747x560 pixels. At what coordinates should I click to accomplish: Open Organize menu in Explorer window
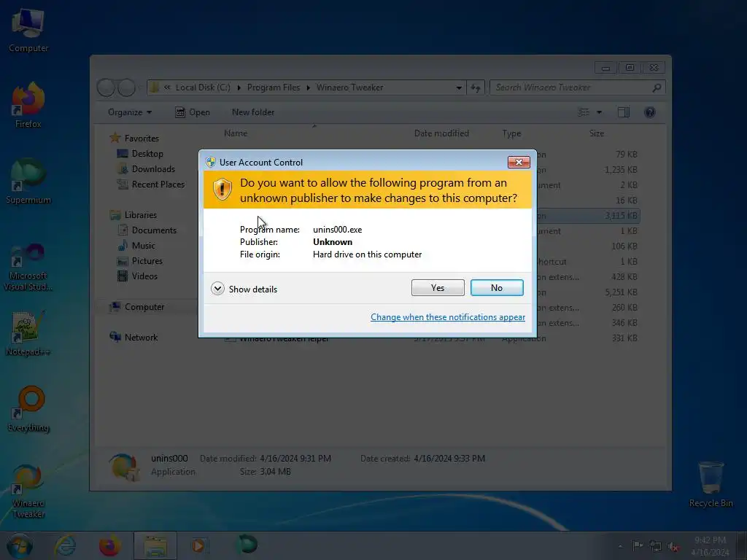coord(130,112)
